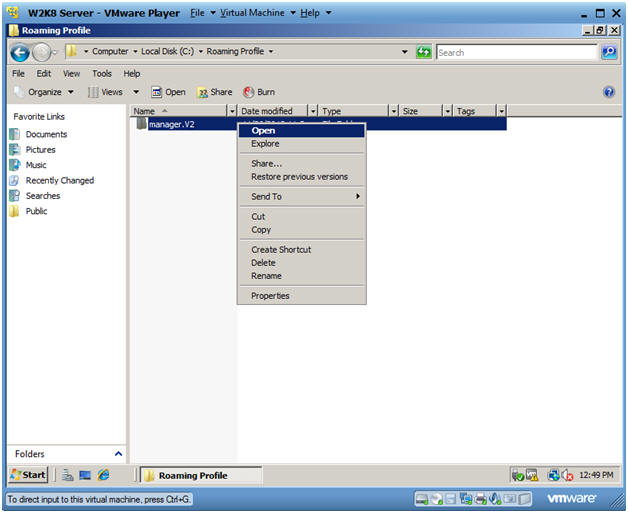Open the Name column filter dropdown
Screen dimensions: 628x513
232,111
